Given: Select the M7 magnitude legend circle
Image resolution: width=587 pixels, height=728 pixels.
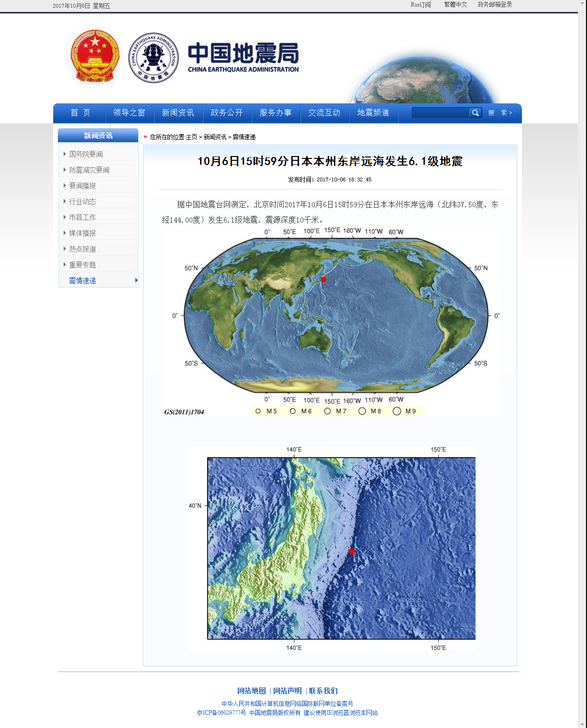Looking at the screenshot, I should tap(327, 411).
